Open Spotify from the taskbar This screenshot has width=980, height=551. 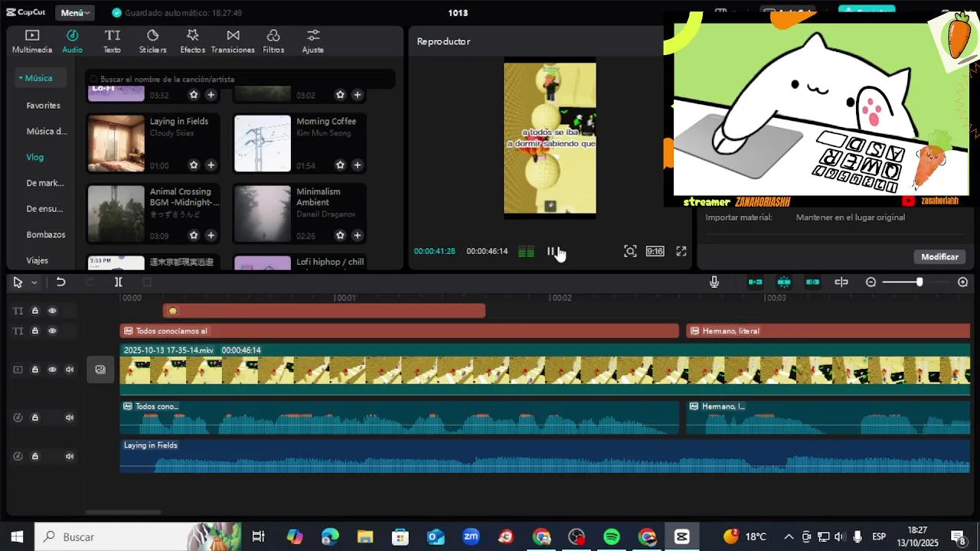click(612, 537)
